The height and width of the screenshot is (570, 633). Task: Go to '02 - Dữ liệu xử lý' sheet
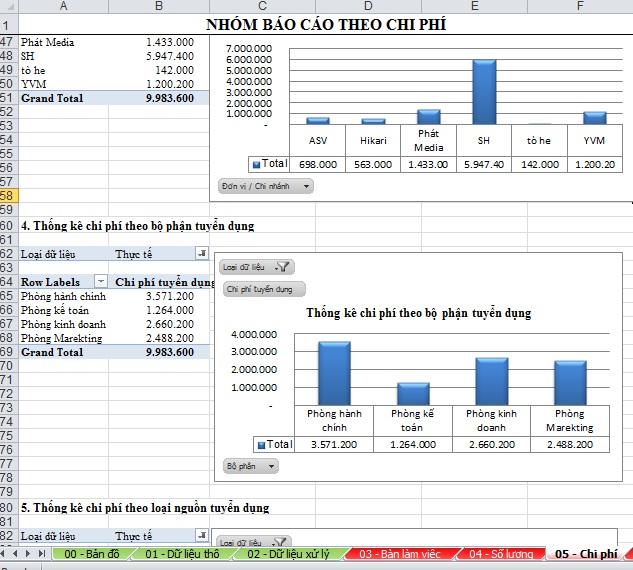291,553
